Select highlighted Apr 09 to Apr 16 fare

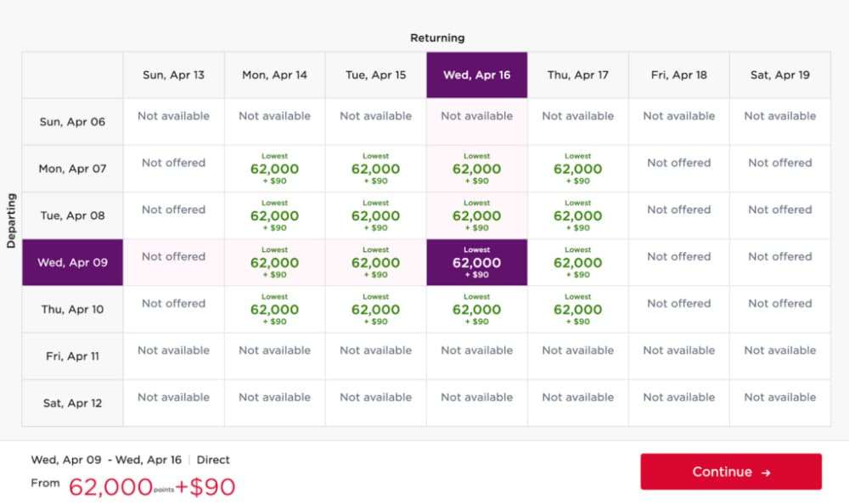(x=477, y=262)
